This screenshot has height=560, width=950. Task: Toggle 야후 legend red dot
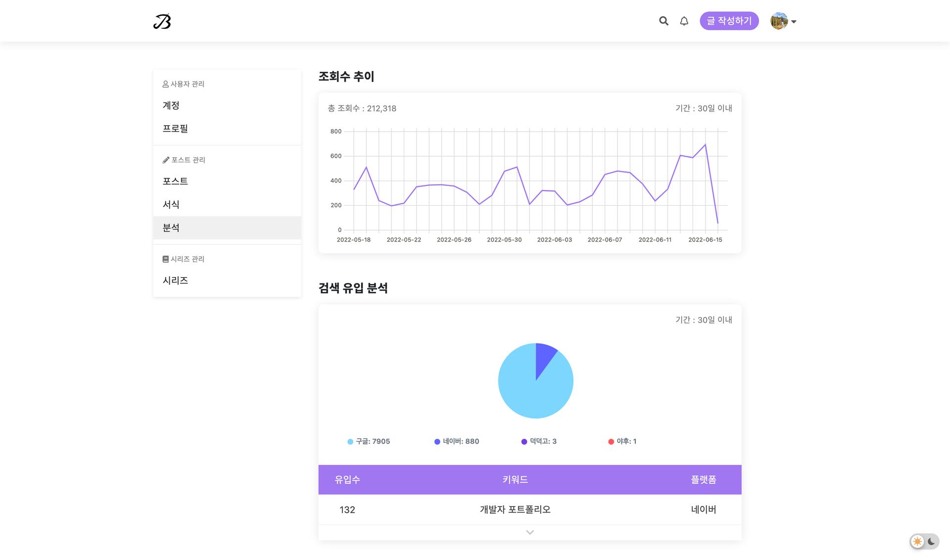pyautogui.click(x=611, y=442)
